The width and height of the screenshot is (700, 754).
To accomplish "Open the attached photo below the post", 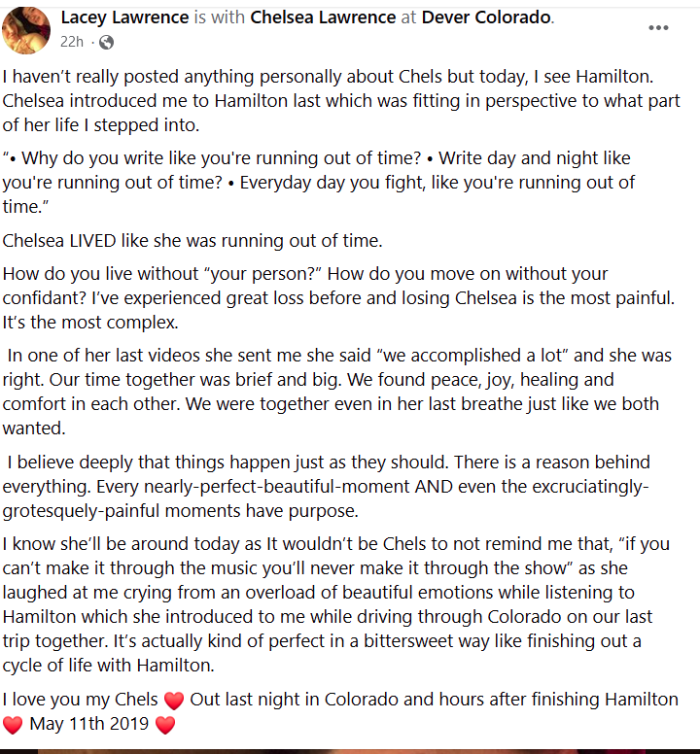I will pos(350,749).
